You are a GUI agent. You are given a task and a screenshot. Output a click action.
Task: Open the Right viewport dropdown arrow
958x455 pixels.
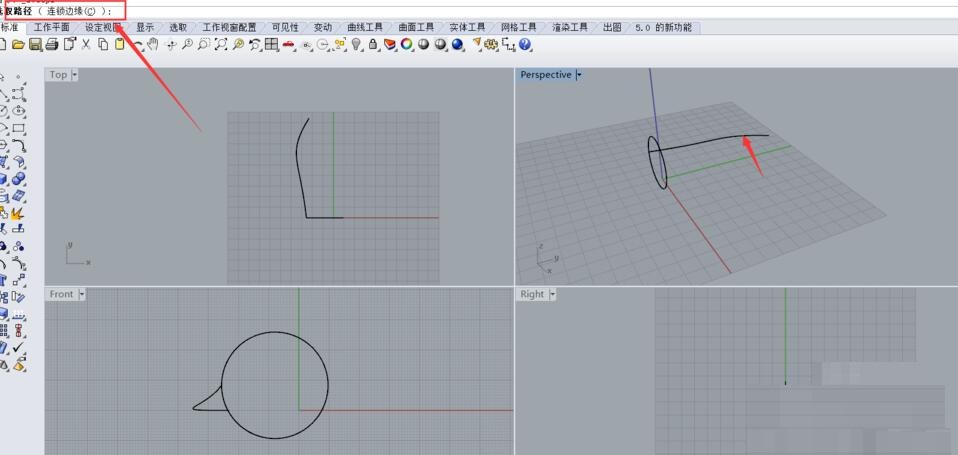point(551,294)
